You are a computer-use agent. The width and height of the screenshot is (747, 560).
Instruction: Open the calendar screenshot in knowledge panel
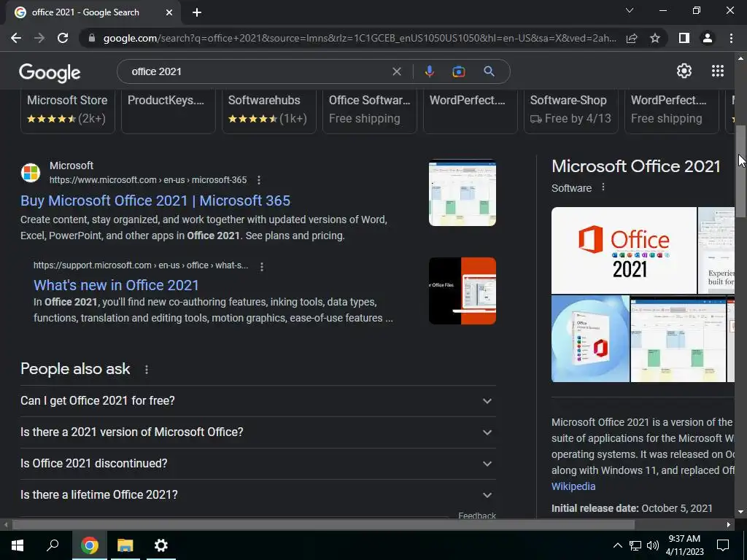[678, 338]
